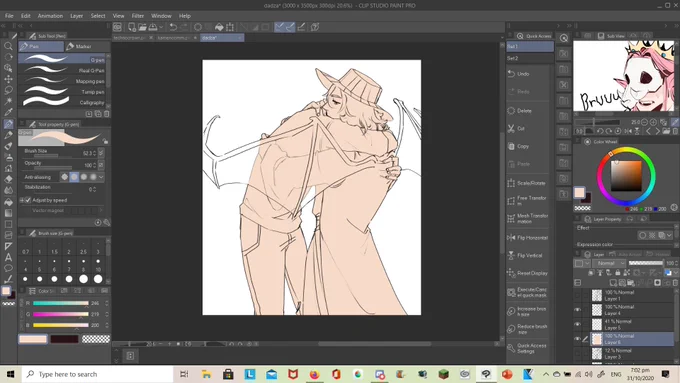
Task: Open palette color dropdown beside square
Action: tap(587, 263)
